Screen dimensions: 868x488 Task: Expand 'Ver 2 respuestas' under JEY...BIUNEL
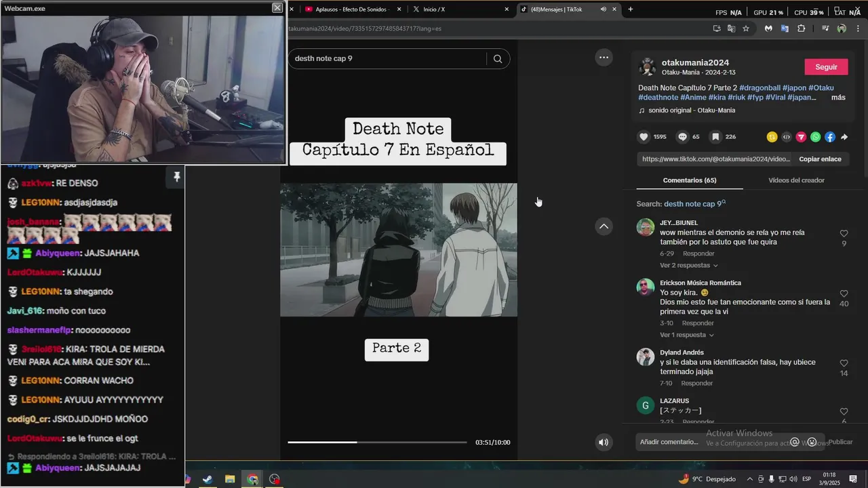click(x=688, y=266)
